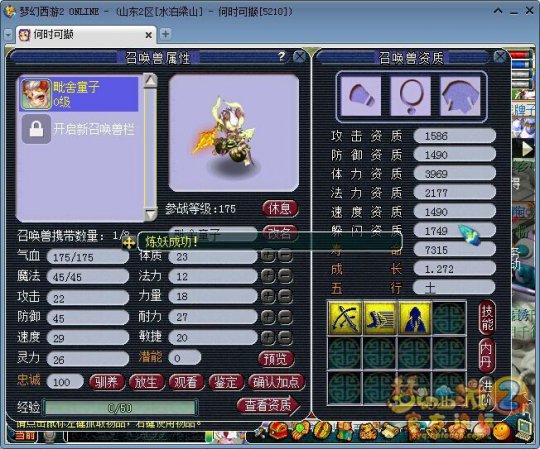
Task: Open the shoe equipment slot
Action: 361,96
